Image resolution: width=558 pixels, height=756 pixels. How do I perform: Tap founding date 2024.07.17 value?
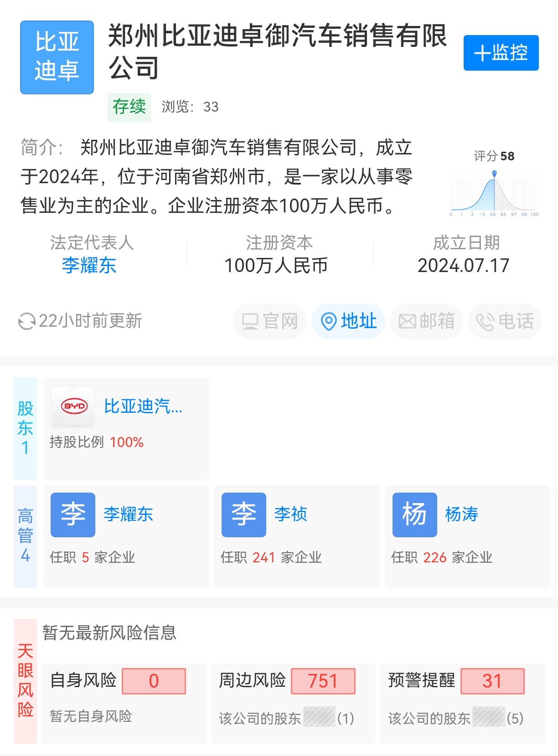pos(464,266)
